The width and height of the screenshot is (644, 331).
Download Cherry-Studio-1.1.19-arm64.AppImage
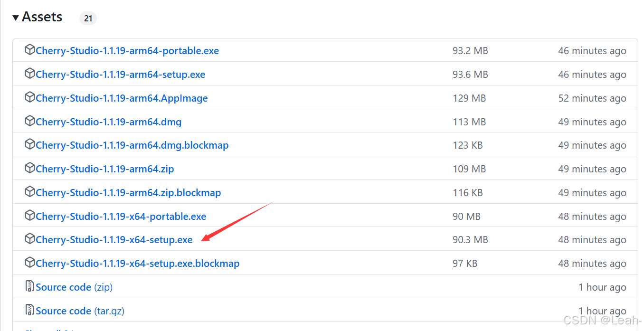click(x=122, y=98)
